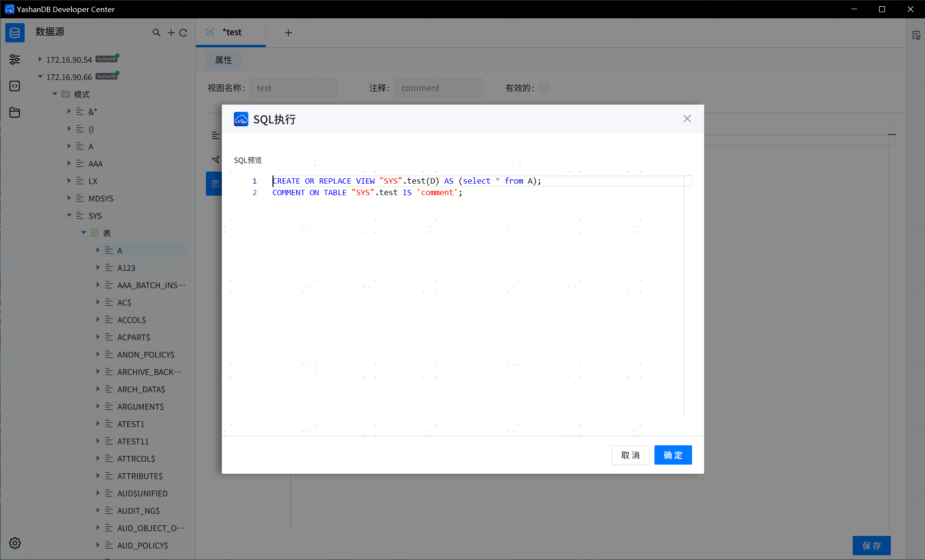Confirm SQL execution with 确定 button
Screen dimensions: 925x560
(673, 455)
